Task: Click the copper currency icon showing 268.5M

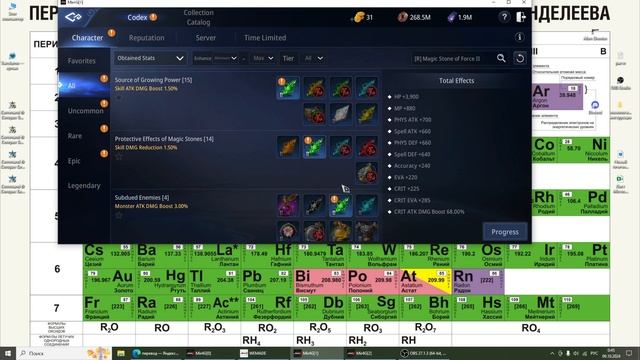Action: (x=402, y=17)
